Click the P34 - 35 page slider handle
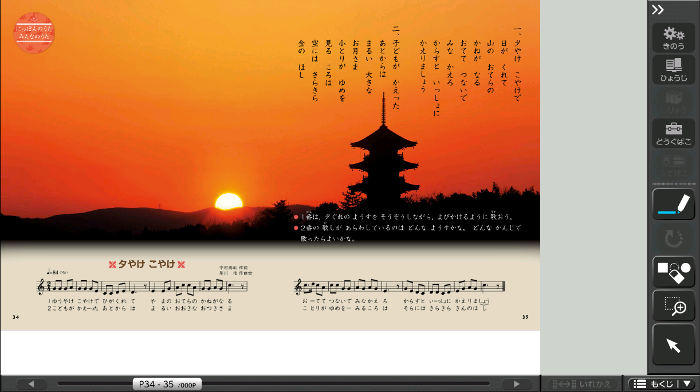The width and height of the screenshot is (700, 392). point(167,384)
